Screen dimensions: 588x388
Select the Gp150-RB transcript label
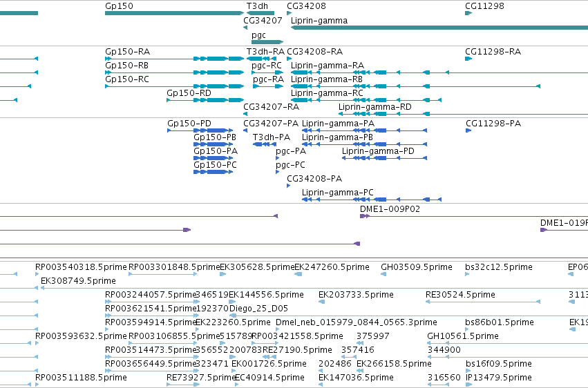click(x=126, y=66)
